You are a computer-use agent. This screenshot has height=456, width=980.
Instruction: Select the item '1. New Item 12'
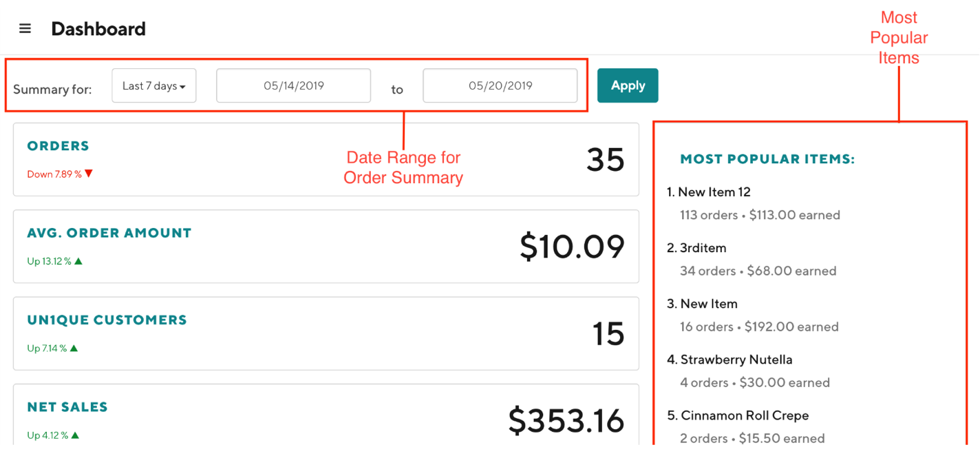(709, 192)
